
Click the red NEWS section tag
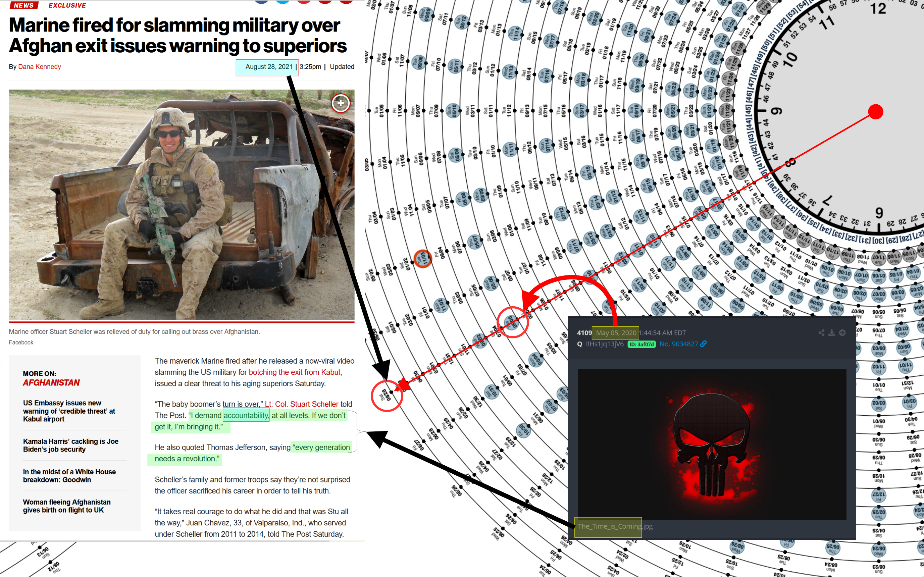[x=24, y=5]
